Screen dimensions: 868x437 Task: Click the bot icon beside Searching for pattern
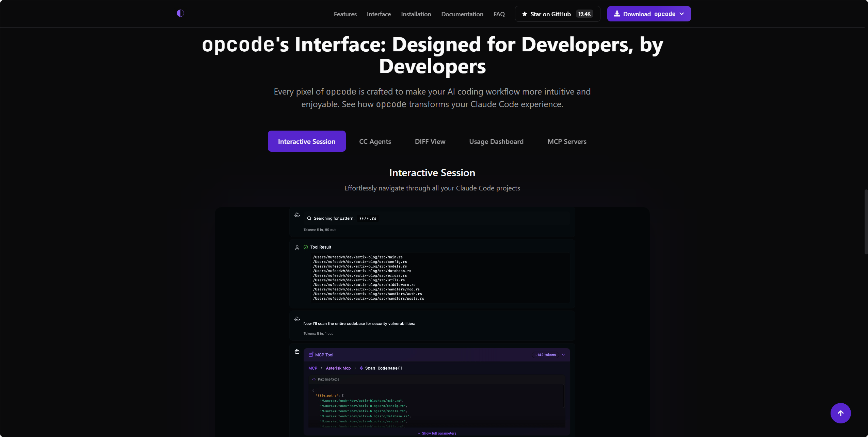(x=297, y=215)
